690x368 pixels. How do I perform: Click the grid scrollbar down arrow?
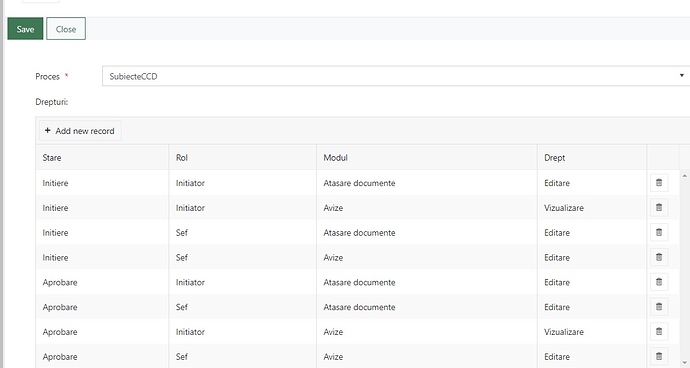click(684, 363)
